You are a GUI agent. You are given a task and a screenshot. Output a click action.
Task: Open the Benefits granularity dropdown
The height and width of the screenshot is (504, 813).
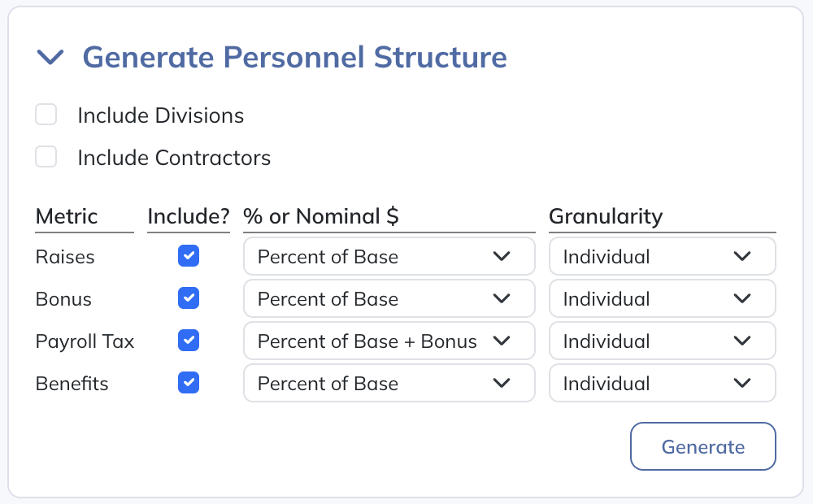pyautogui.click(x=662, y=384)
